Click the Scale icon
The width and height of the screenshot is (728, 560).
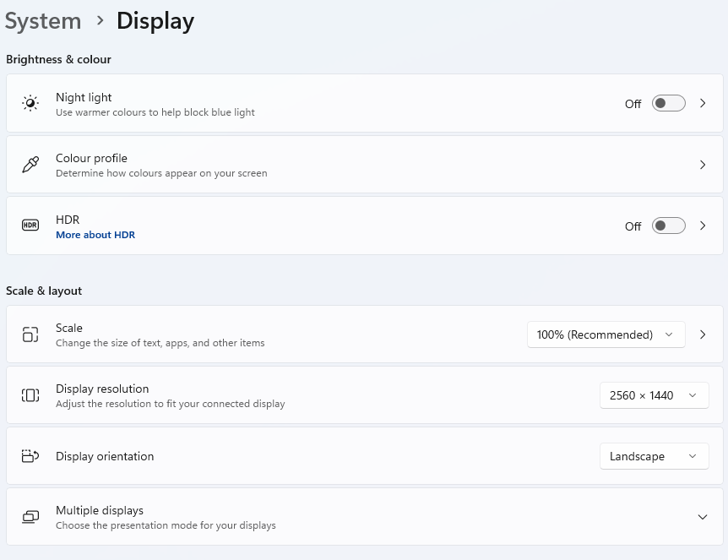point(30,334)
